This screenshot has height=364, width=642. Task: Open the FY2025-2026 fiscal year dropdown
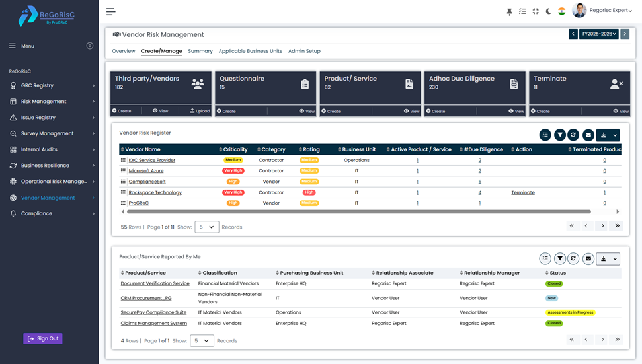click(598, 34)
